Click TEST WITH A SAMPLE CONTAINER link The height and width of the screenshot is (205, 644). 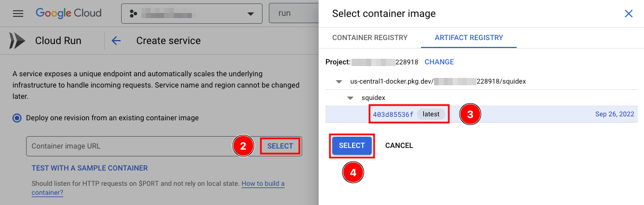coord(89,168)
